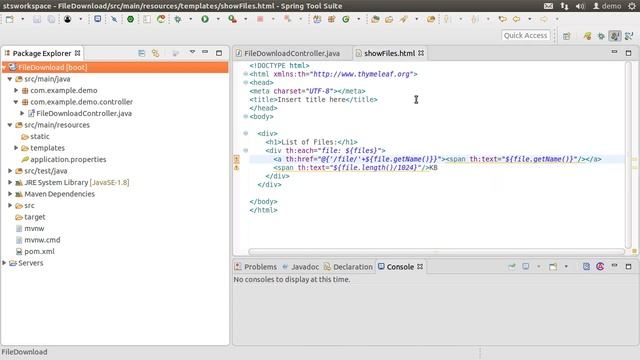Expand Maven Dependencies node
Viewport: 640px width, 360px height.
pyautogui.click(x=10, y=194)
